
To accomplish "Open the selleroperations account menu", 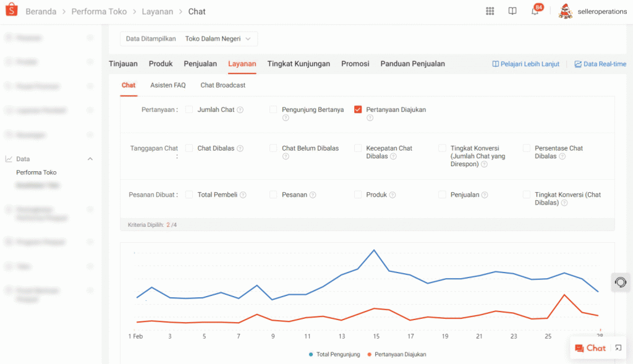I will [592, 12].
